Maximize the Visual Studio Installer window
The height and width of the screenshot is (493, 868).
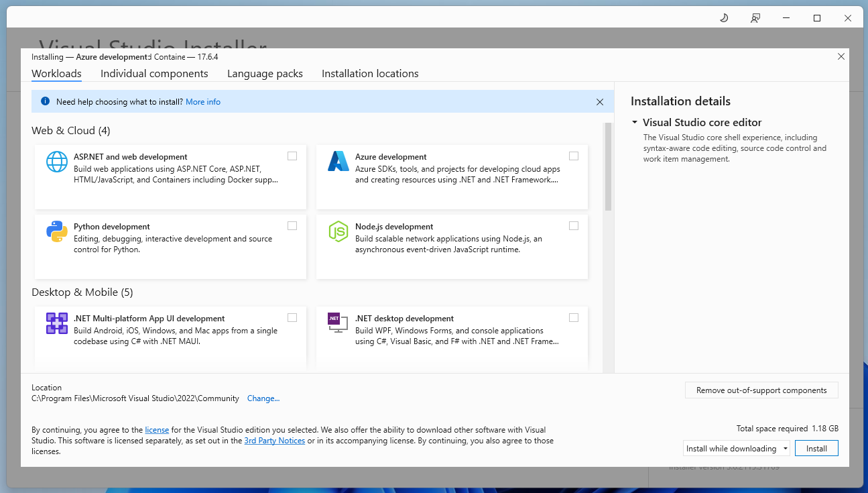point(817,18)
